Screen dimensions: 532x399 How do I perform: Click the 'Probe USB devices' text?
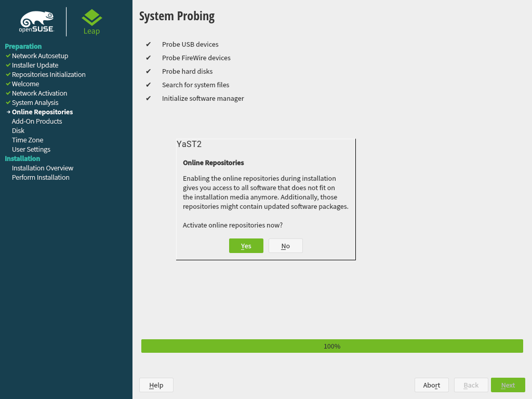pos(190,44)
